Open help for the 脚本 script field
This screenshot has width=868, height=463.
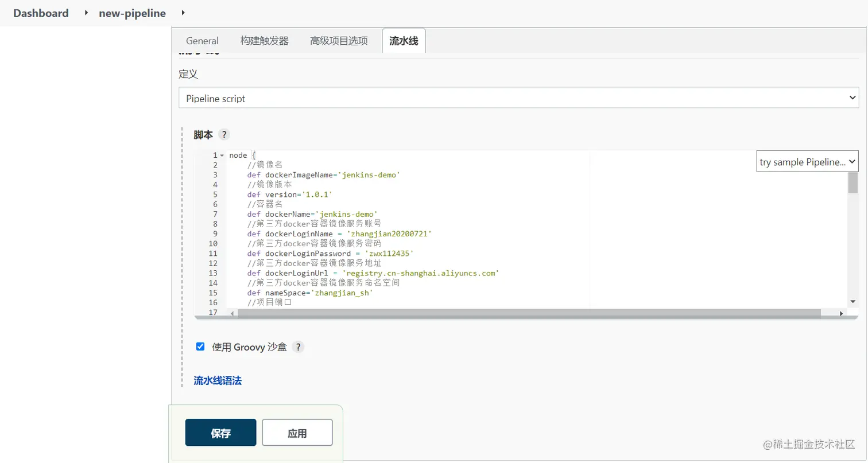[224, 135]
